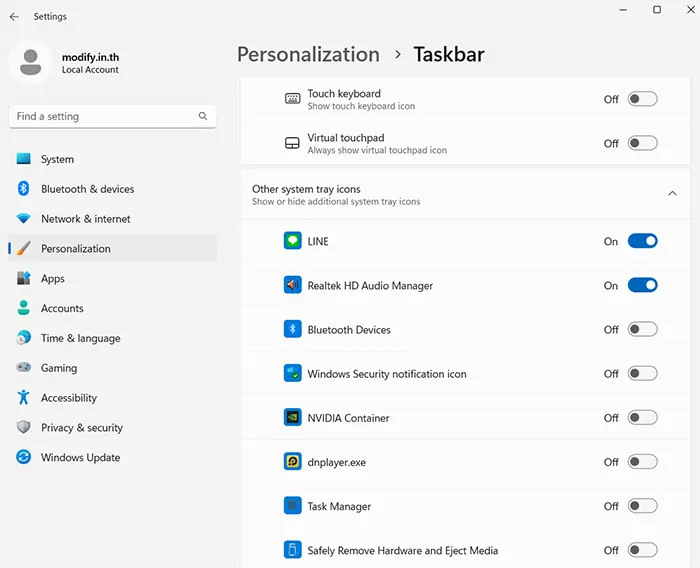
Task: Click the Safely Remove Hardware icon
Action: coord(292,550)
